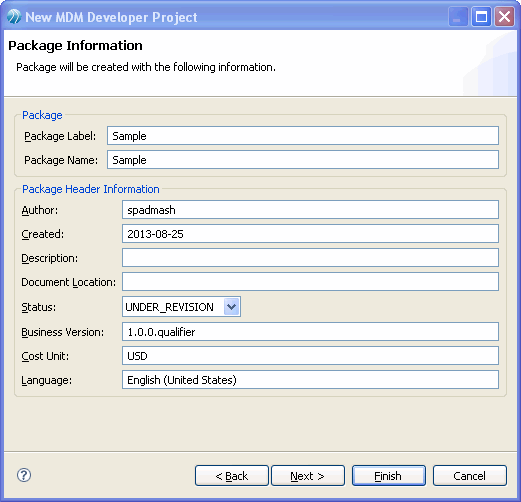The width and height of the screenshot is (521, 502).
Task: Open the help question mark icon
Action: 24,475
